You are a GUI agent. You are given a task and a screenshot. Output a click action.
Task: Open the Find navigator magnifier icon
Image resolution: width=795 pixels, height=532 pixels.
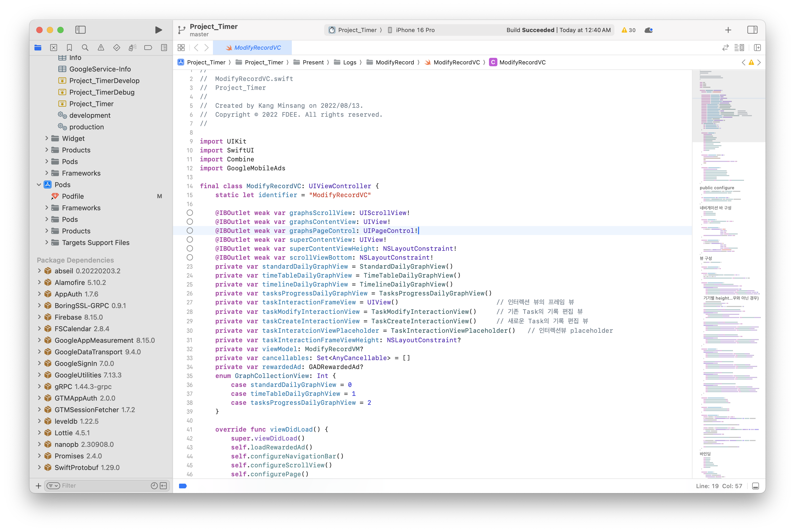pyautogui.click(x=85, y=48)
